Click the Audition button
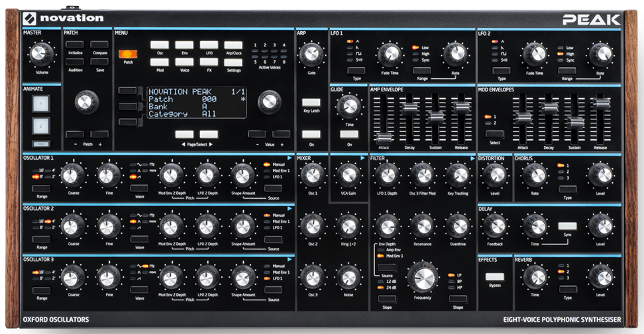The width and height of the screenshot is (644, 334). coord(75,62)
